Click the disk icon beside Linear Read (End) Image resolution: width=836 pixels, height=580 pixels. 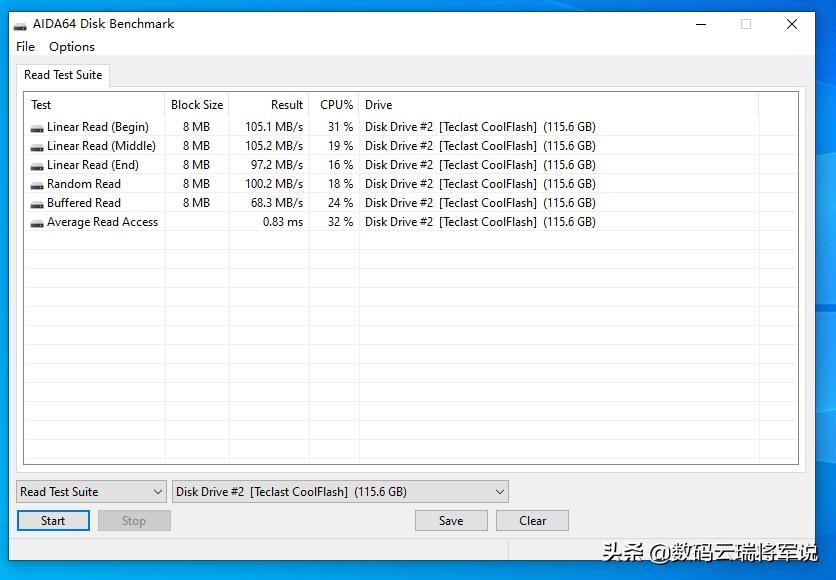pyautogui.click(x=37, y=165)
